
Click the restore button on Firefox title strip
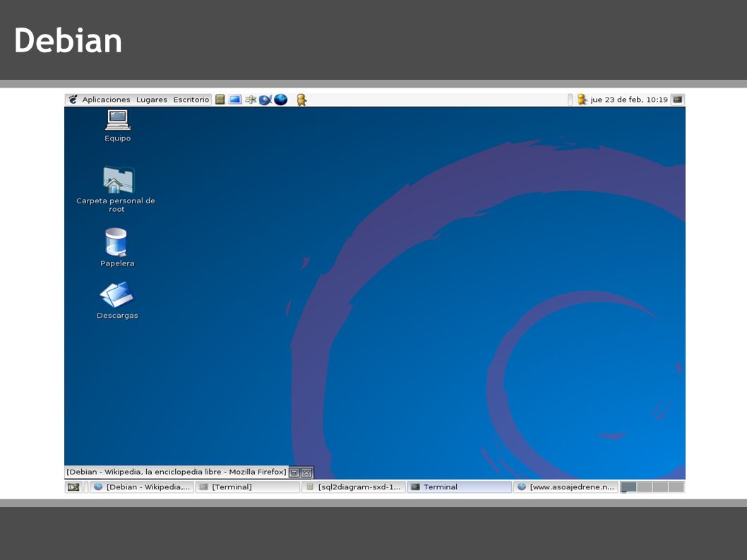pyautogui.click(x=294, y=472)
